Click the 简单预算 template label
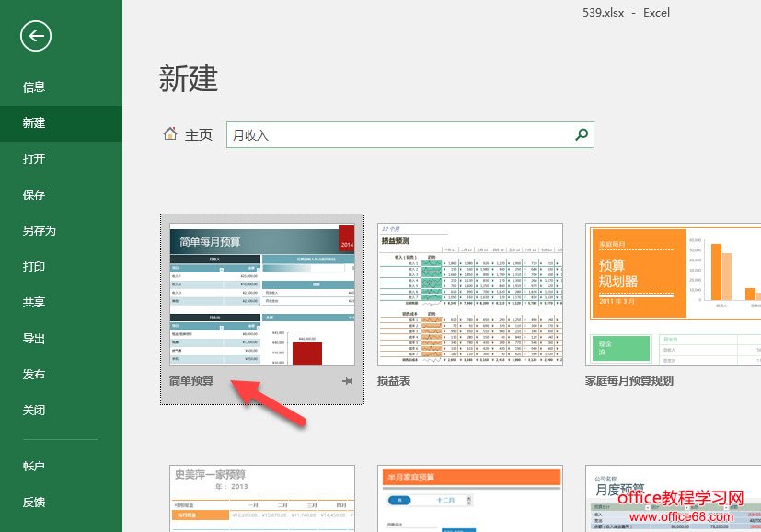The image size is (761, 532). tap(191, 381)
